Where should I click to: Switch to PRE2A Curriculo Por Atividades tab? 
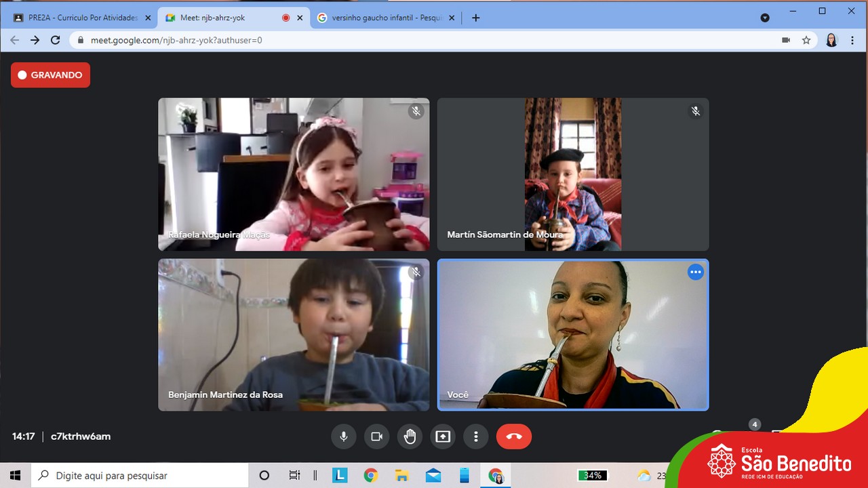click(83, 18)
